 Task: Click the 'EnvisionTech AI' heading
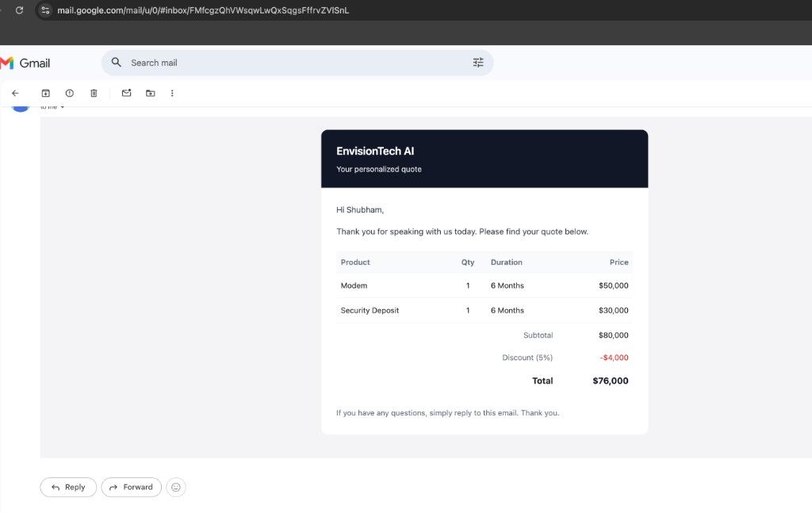coord(375,151)
